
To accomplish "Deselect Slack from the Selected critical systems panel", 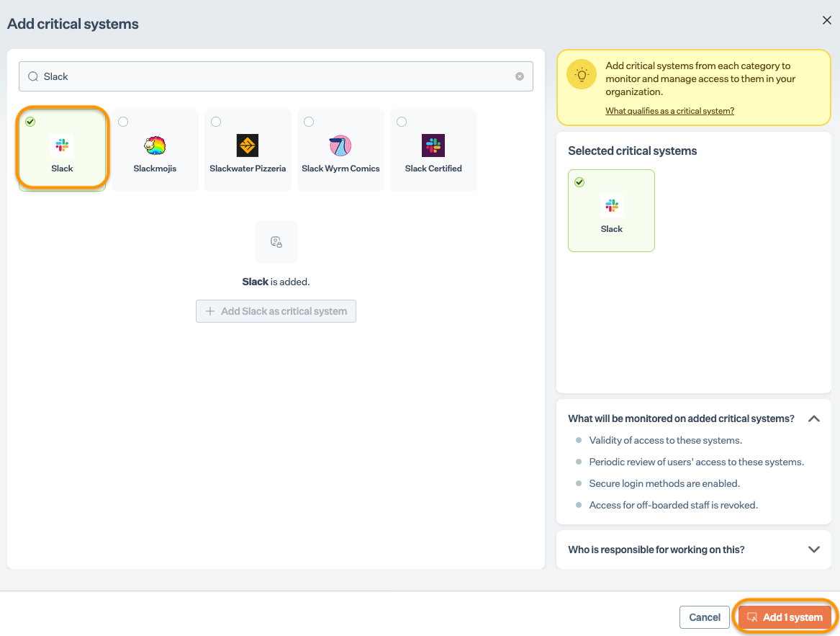I will coord(579,182).
